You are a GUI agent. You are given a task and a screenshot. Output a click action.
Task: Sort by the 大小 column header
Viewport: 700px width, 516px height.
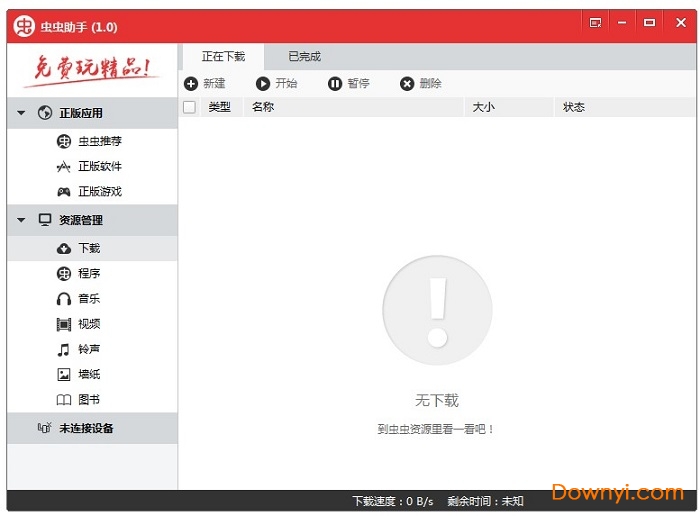pos(509,107)
